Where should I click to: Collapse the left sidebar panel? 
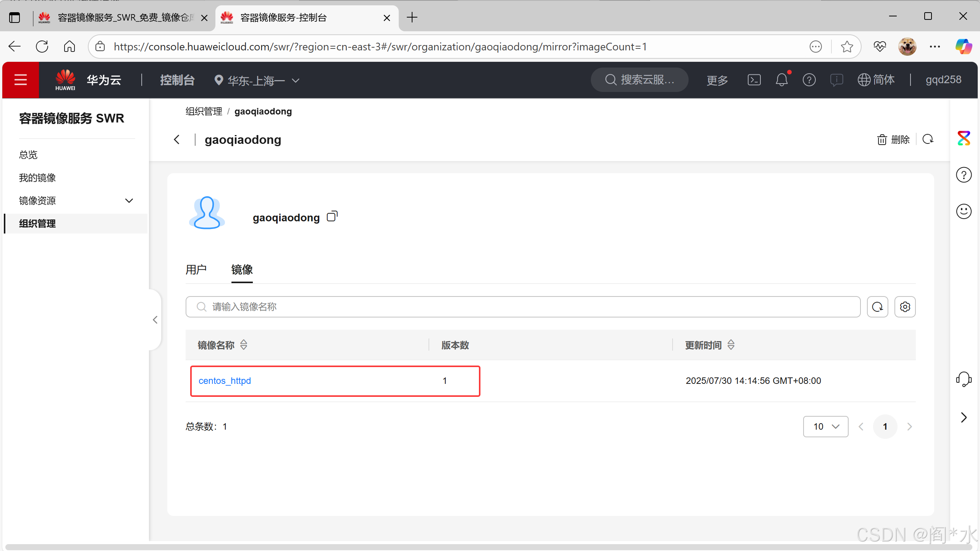point(155,320)
